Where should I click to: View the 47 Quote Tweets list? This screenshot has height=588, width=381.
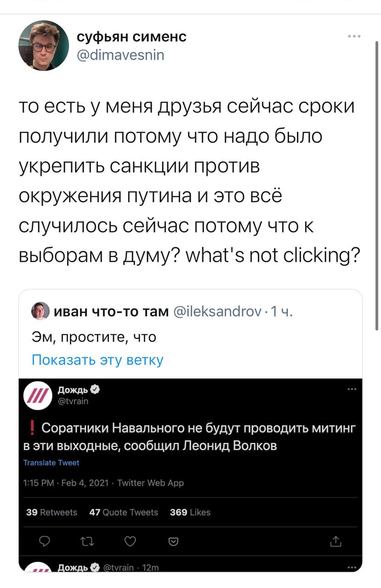pos(124,512)
